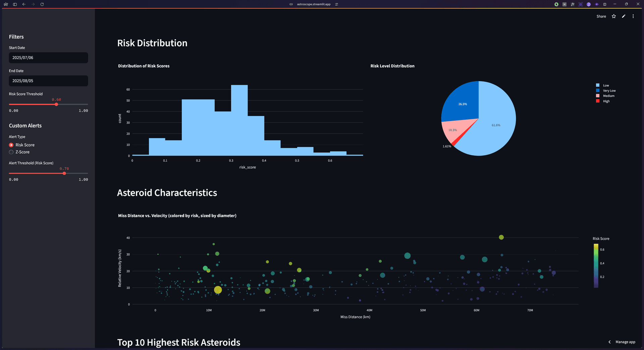The width and height of the screenshot is (644, 350).
Task: Click the Risk Score Threshold slider handle
Action: click(x=56, y=104)
